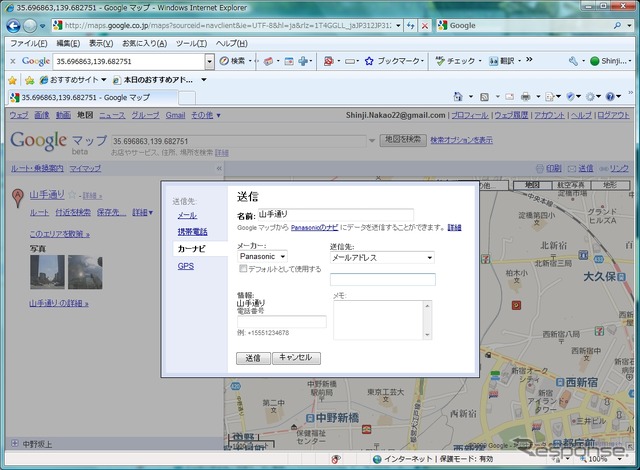
Task: Click the 電話番号 input field
Action: tap(282, 321)
